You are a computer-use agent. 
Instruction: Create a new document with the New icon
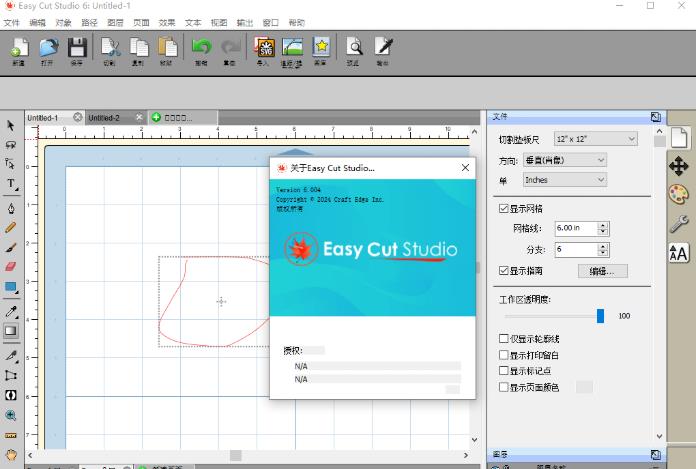pos(19,51)
